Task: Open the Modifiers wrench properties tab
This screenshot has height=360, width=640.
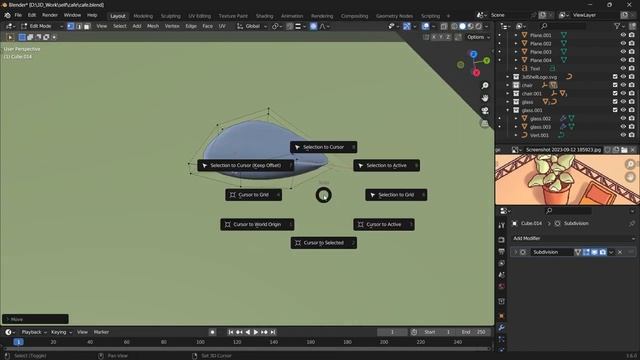Action: click(x=502, y=327)
